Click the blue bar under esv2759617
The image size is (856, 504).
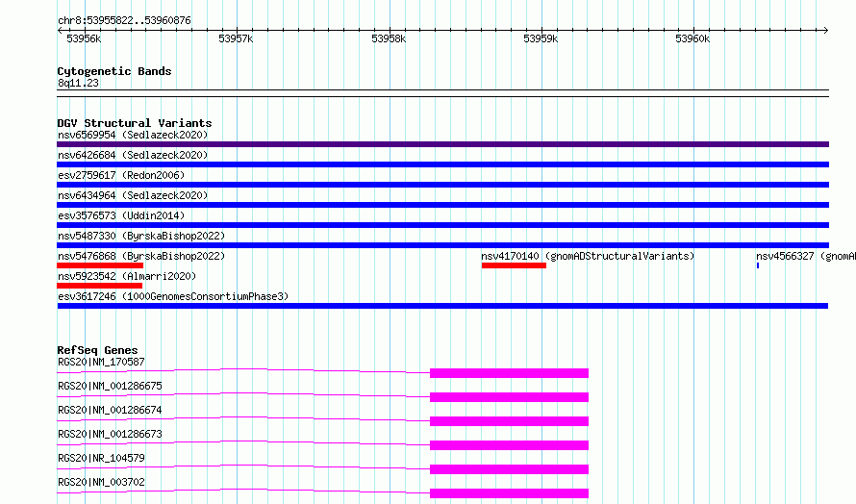pyautogui.click(x=442, y=185)
